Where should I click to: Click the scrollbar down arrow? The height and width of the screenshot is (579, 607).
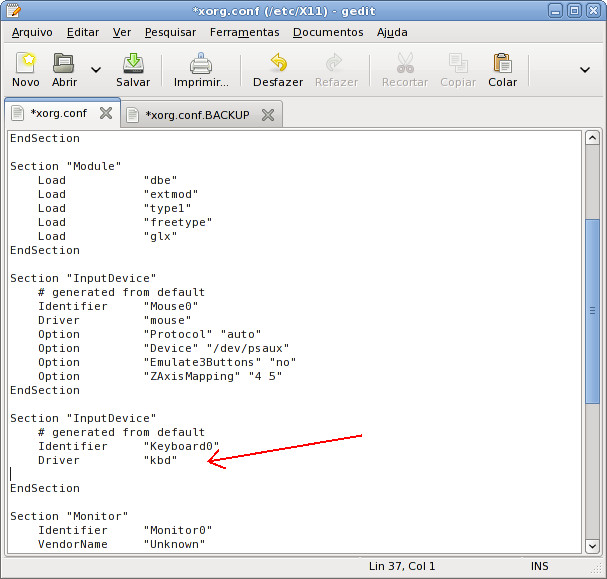point(592,546)
